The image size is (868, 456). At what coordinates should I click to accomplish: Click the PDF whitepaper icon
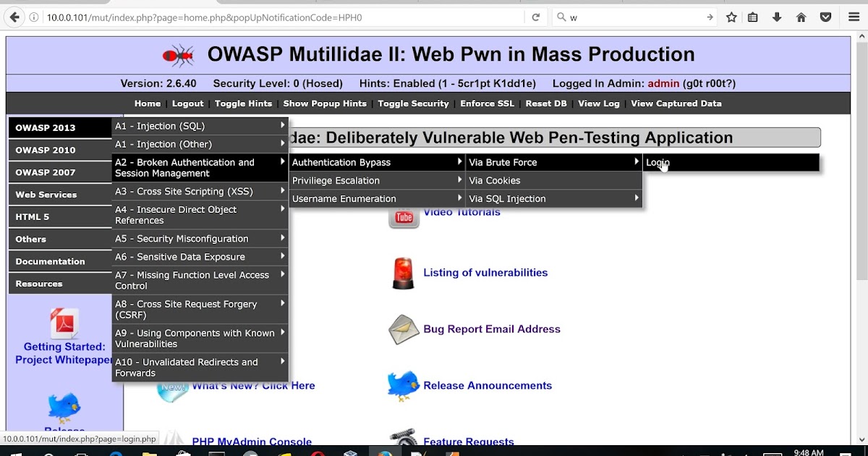point(64,323)
